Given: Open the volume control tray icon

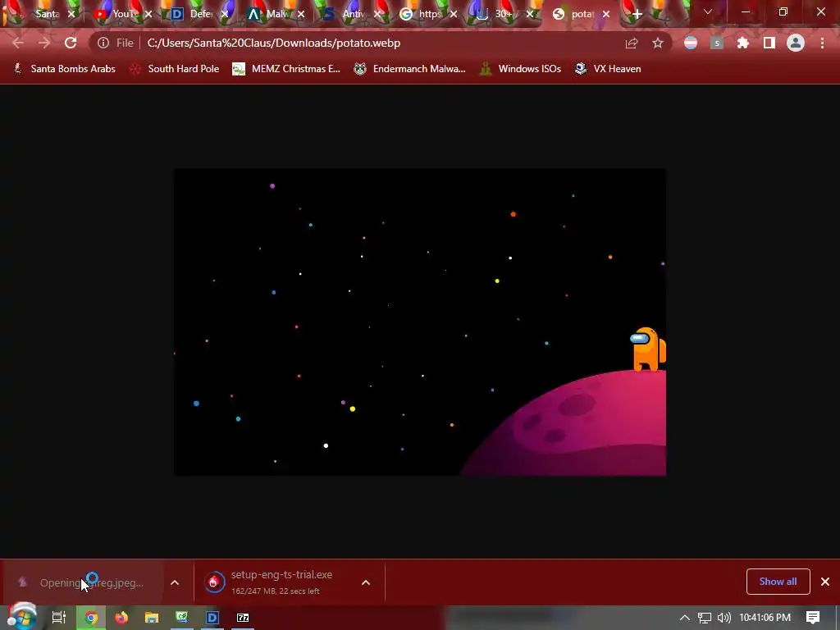Looking at the screenshot, I should tap(724, 618).
